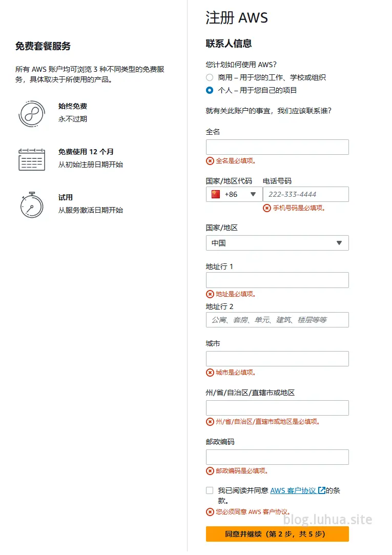Click error icon beside 州/省/自治区 required message
392x555 pixels.
(210, 422)
